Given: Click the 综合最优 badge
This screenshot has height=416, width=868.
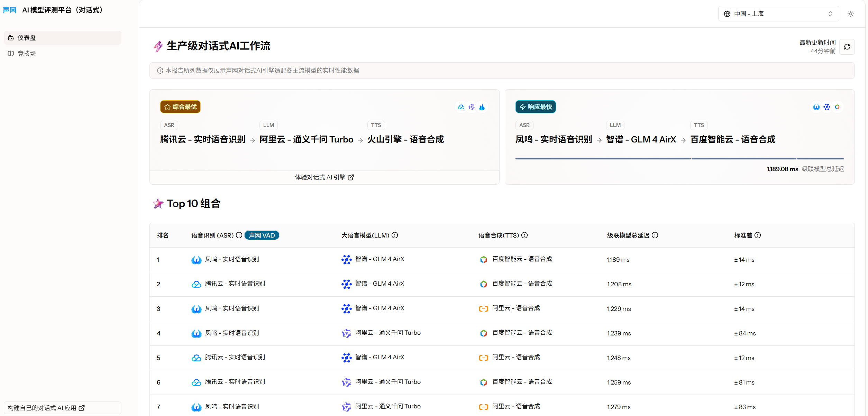Looking at the screenshot, I should (x=180, y=107).
